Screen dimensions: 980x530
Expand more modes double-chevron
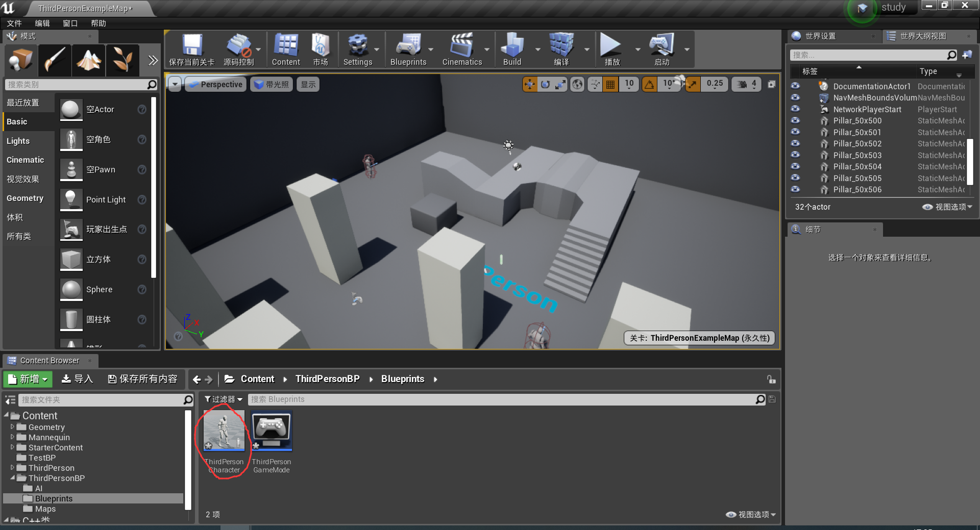(x=153, y=60)
